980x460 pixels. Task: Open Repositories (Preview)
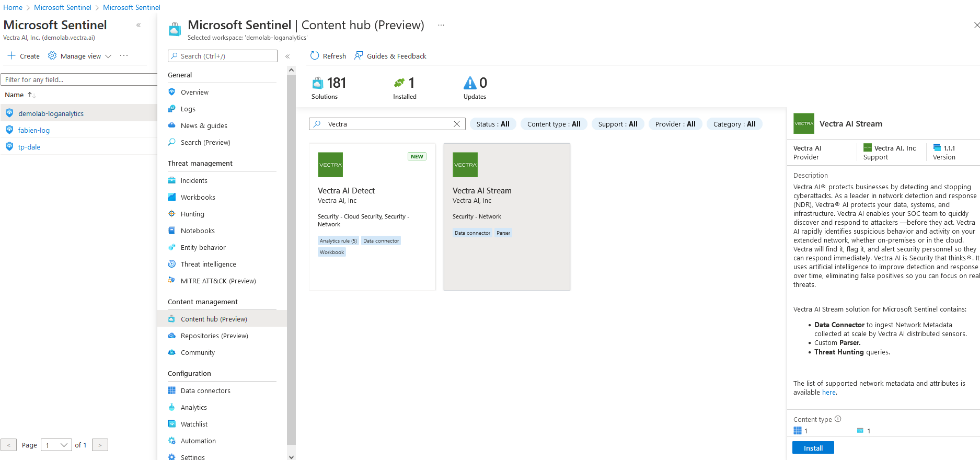[x=214, y=336]
